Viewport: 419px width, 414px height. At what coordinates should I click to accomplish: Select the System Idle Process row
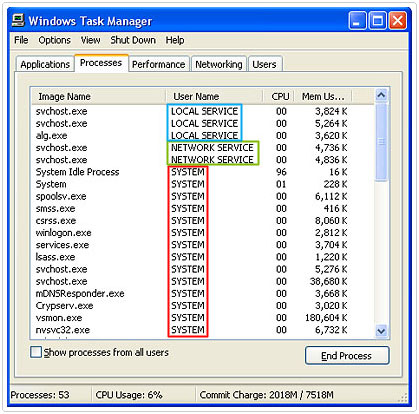[203, 172]
